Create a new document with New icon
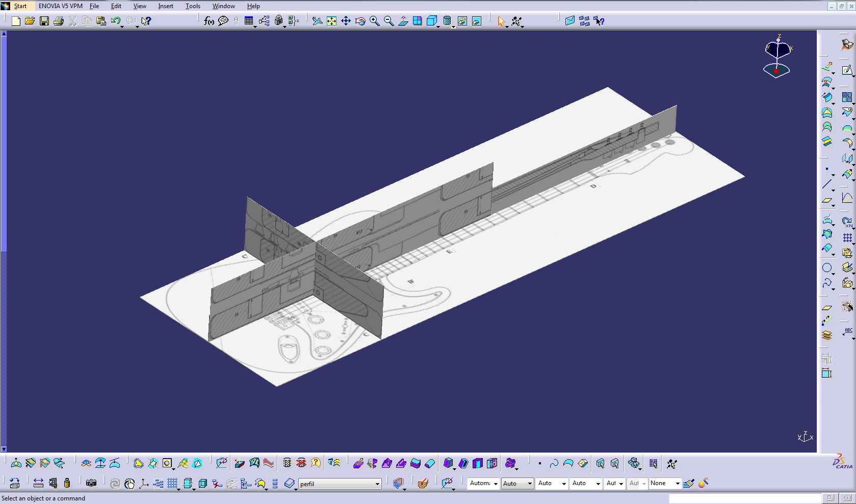856x504 pixels. tap(16, 21)
